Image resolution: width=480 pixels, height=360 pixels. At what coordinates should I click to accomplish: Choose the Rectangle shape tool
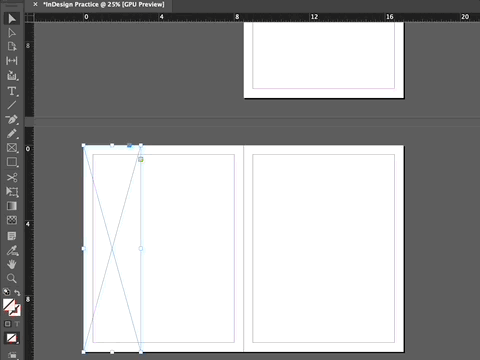pyautogui.click(x=12, y=162)
